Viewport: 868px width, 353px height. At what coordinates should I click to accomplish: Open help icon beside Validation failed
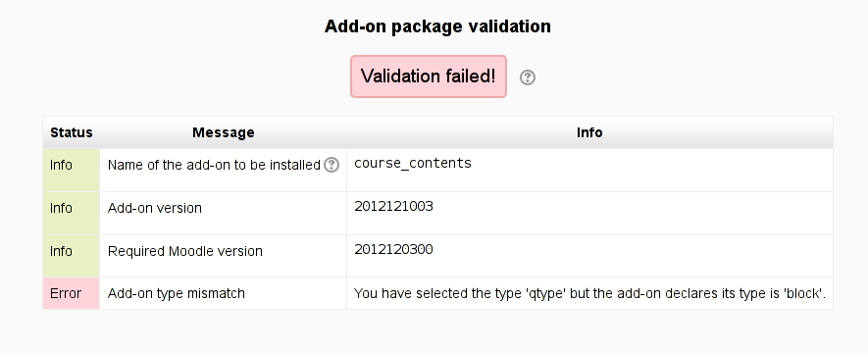[528, 77]
